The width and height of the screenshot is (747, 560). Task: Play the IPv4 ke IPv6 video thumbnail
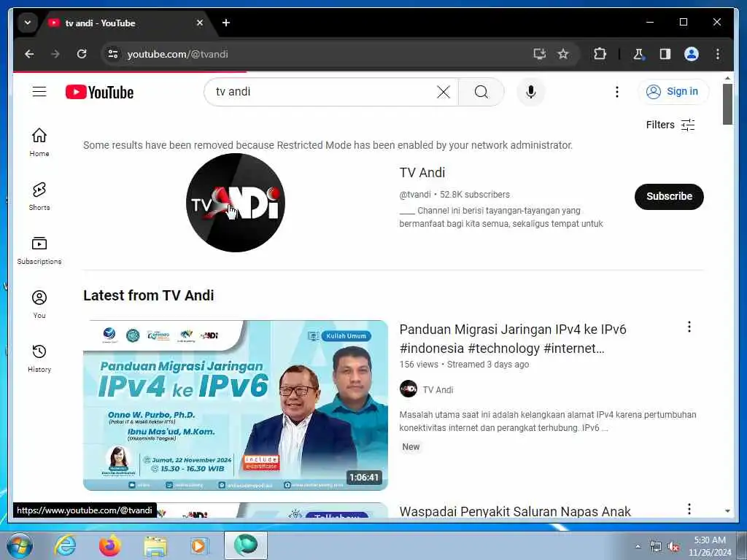[236, 405]
